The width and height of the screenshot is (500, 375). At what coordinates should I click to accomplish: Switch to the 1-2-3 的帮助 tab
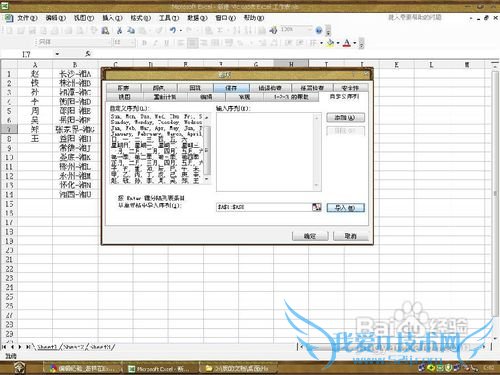tap(291, 97)
